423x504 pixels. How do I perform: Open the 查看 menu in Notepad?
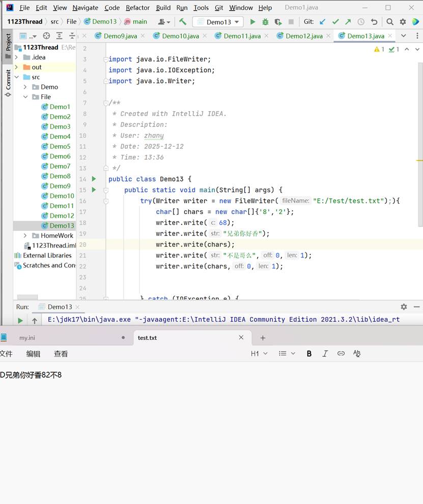coord(61,354)
